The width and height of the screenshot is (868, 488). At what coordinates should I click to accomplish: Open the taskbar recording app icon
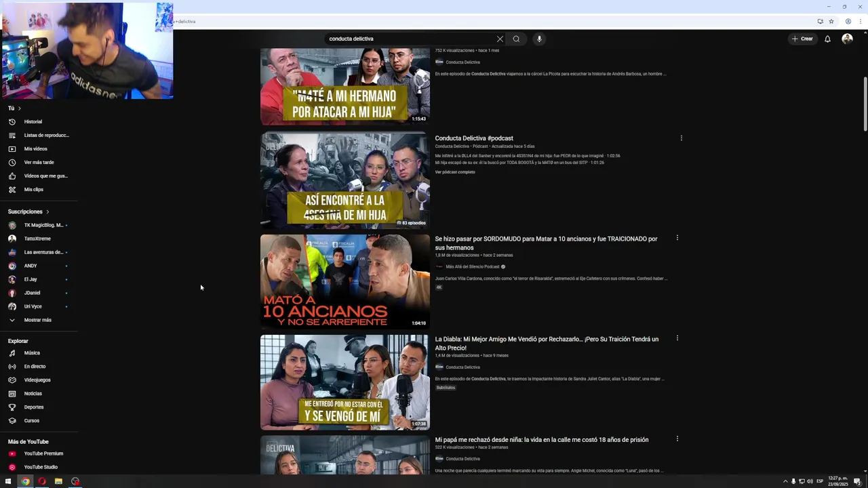(75, 481)
